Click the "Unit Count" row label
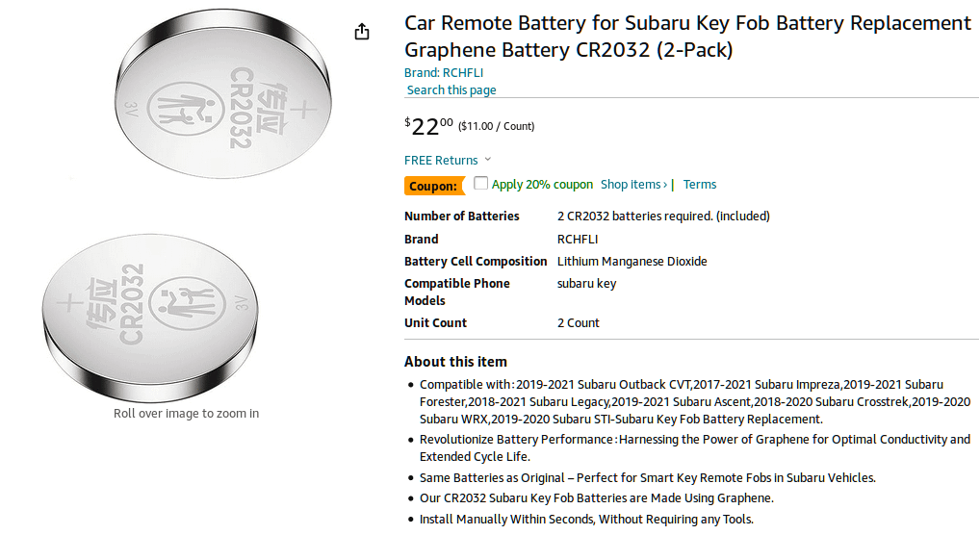The width and height of the screenshot is (980, 535). 435,323
